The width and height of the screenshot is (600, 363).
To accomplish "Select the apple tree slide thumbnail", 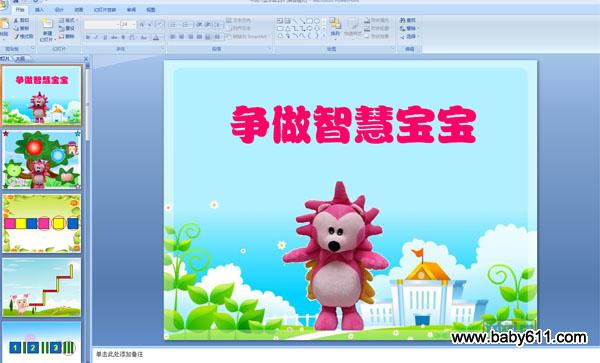I will (42, 160).
